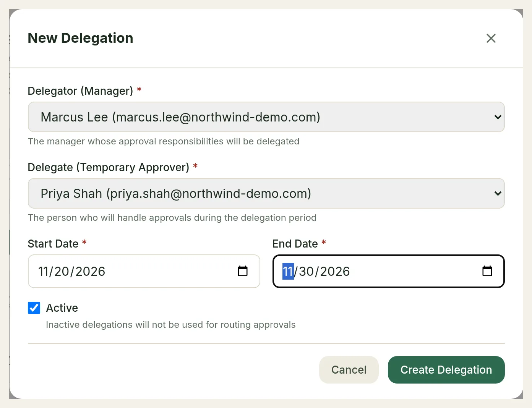Click the Active label text

pyautogui.click(x=62, y=308)
